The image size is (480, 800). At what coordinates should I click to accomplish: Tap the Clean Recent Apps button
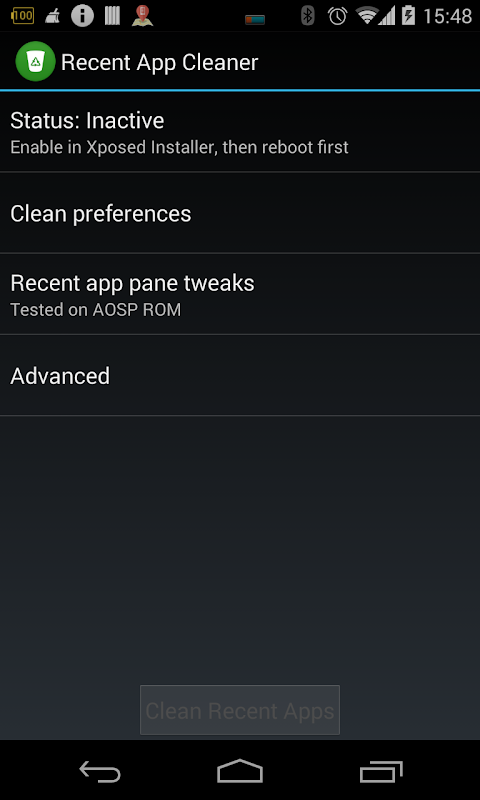240,710
